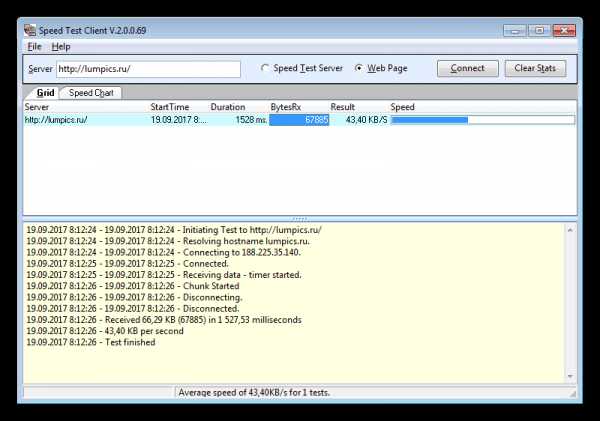Click the Connect button
600x421 pixels.
(x=468, y=69)
